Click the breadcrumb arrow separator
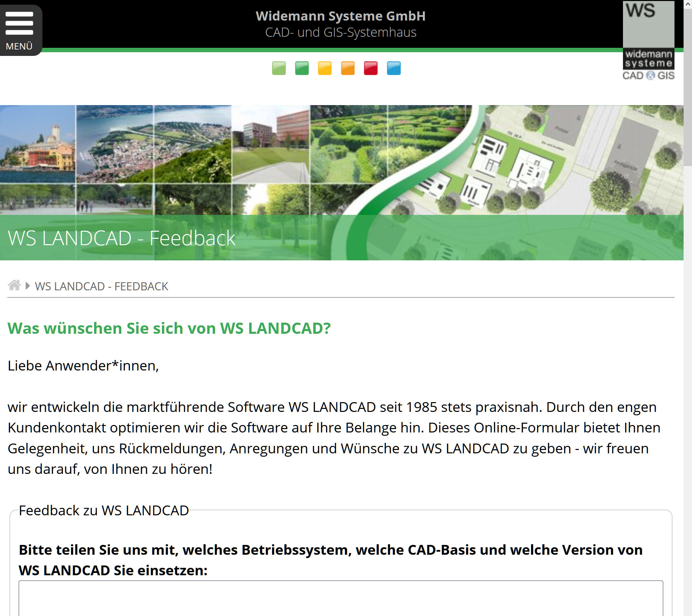The image size is (692, 616). point(28,286)
